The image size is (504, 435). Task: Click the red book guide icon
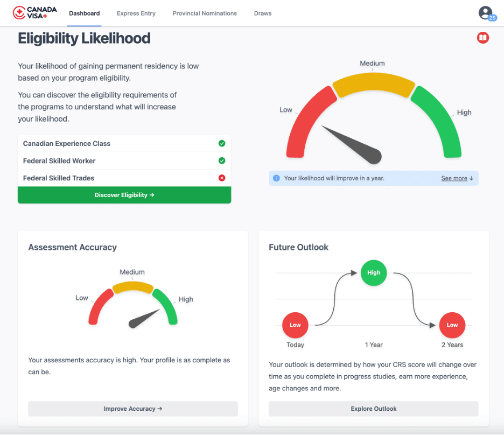tap(482, 38)
